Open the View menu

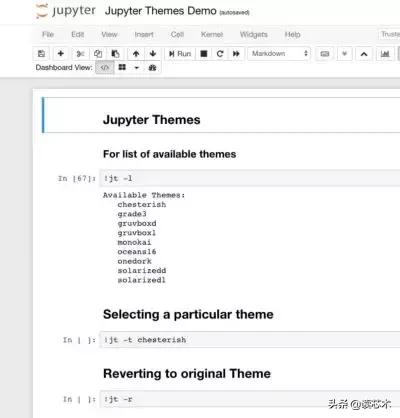click(109, 35)
